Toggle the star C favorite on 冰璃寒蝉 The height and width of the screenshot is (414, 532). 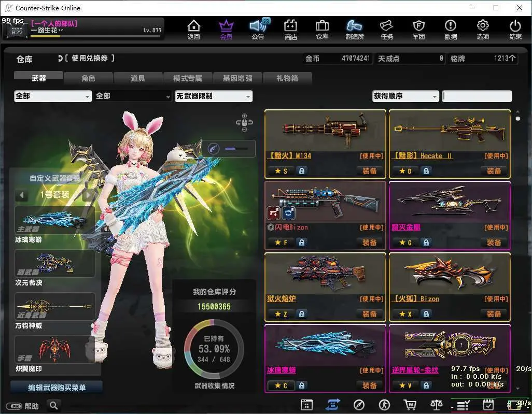click(281, 386)
